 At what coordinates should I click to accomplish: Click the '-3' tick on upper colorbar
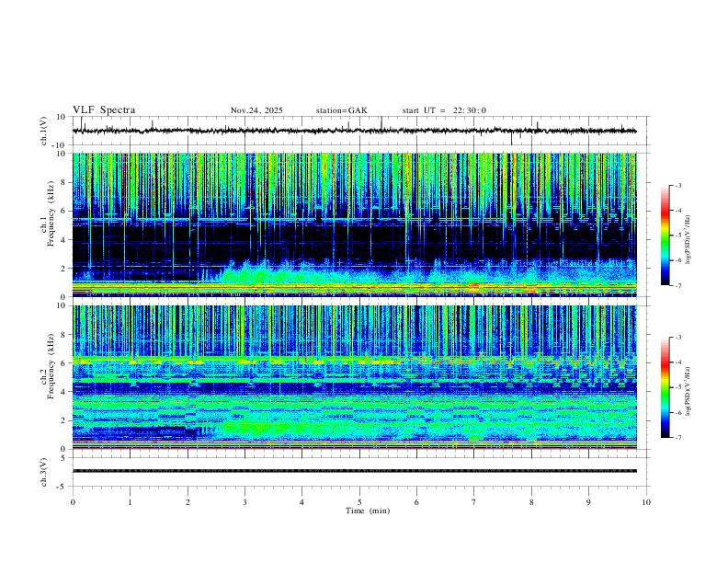[678, 185]
